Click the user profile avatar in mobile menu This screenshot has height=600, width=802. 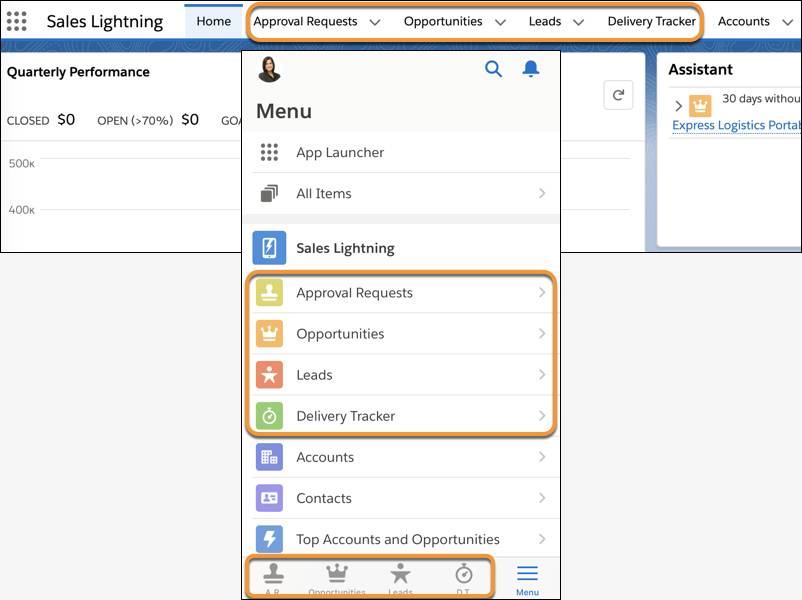point(269,70)
